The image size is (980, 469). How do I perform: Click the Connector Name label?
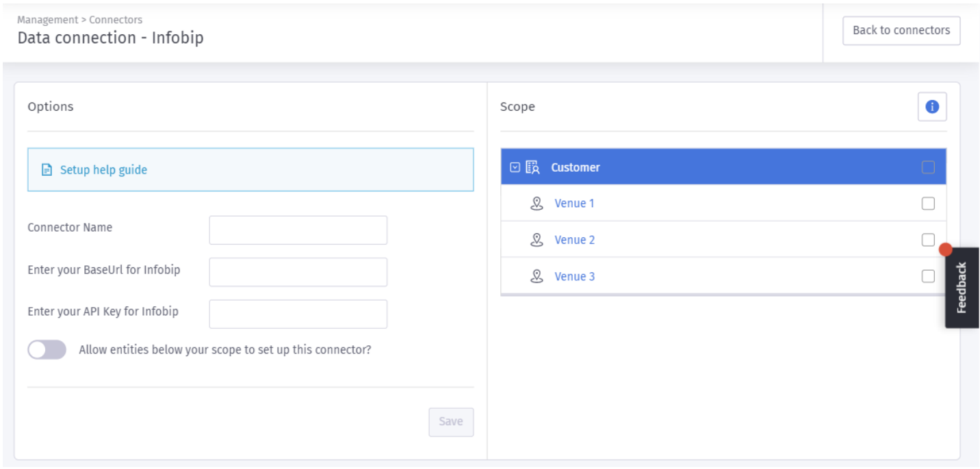click(70, 228)
